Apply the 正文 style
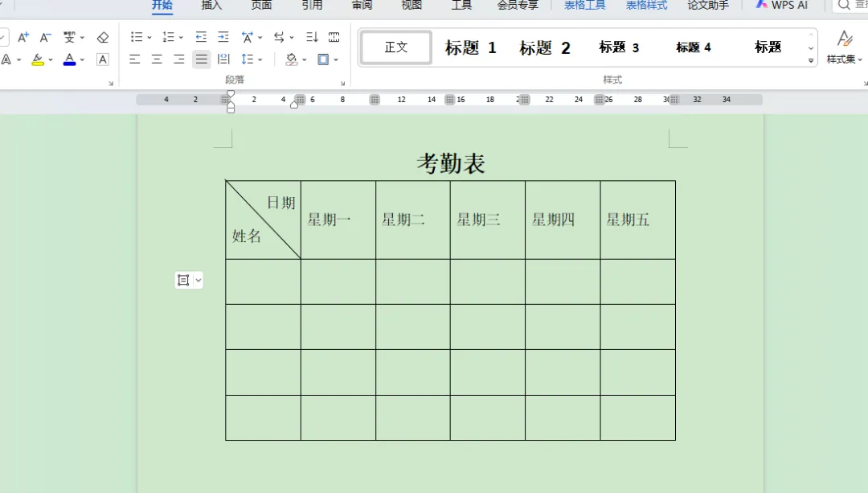The height and width of the screenshot is (493, 868). (395, 47)
